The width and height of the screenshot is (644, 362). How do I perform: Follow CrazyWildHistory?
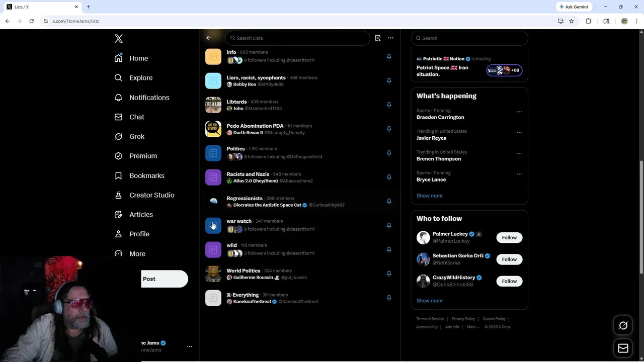[509, 281]
